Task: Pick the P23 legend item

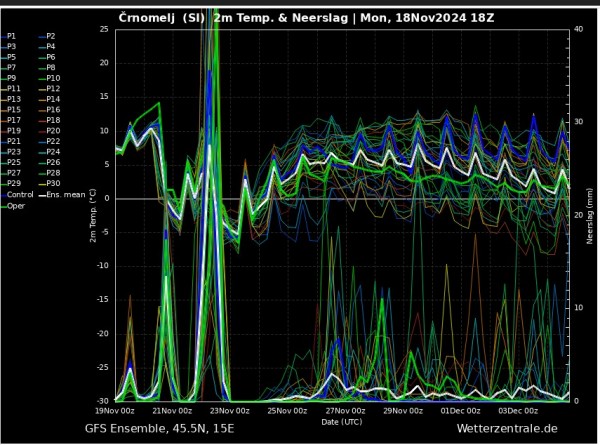Action: (11, 152)
